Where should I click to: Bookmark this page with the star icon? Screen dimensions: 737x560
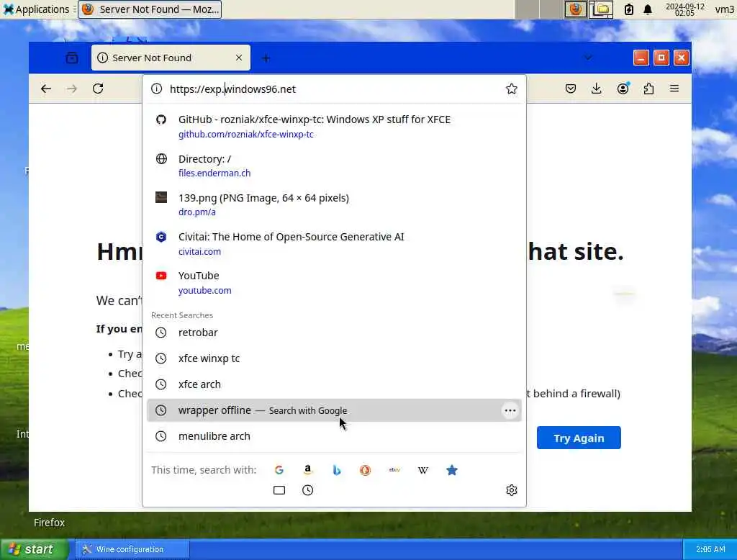coord(512,89)
